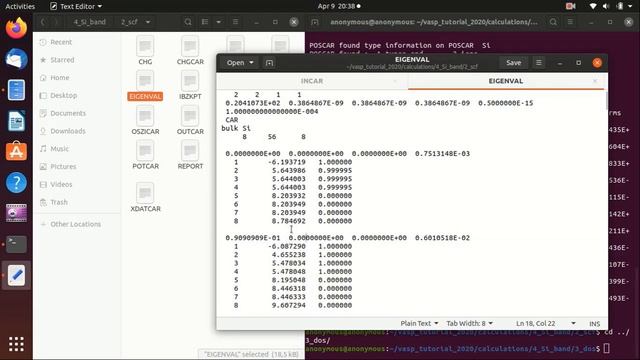640x360 pixels.
Task: Close the EIGENVAL tab
Action: point(595,81)
